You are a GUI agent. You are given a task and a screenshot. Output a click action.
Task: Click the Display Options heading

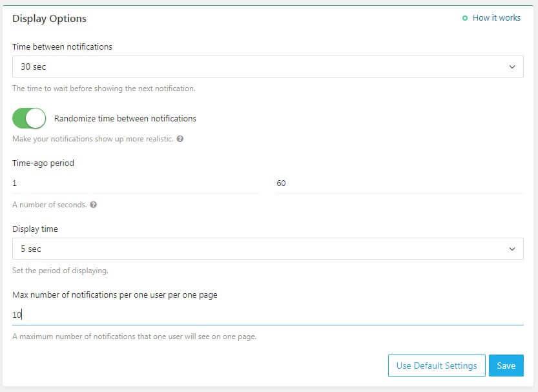(x=49, y=19)
